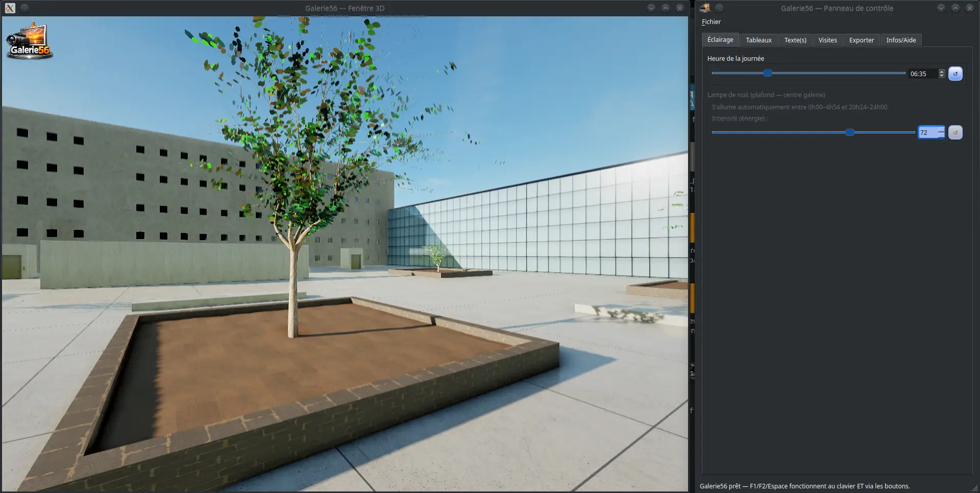Open the Fichier menu
Image resolution: width=980 pixels, height=493 pixels.
[711, 22]
